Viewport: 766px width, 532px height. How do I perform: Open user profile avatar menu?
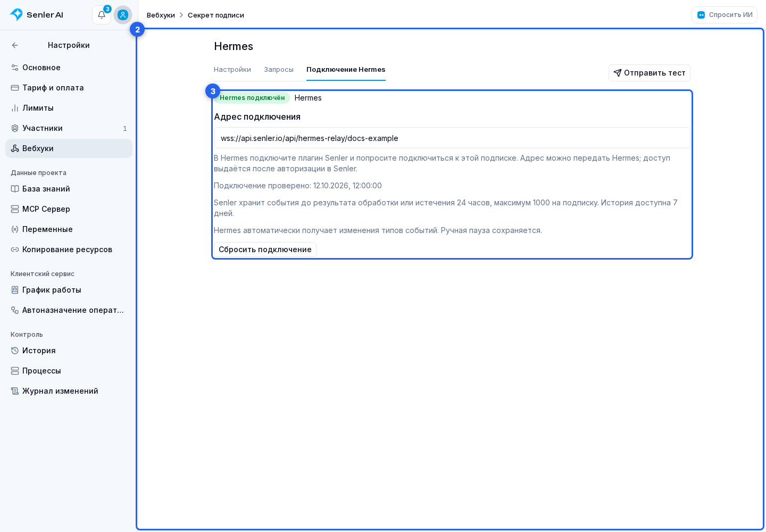pos(123,15)
